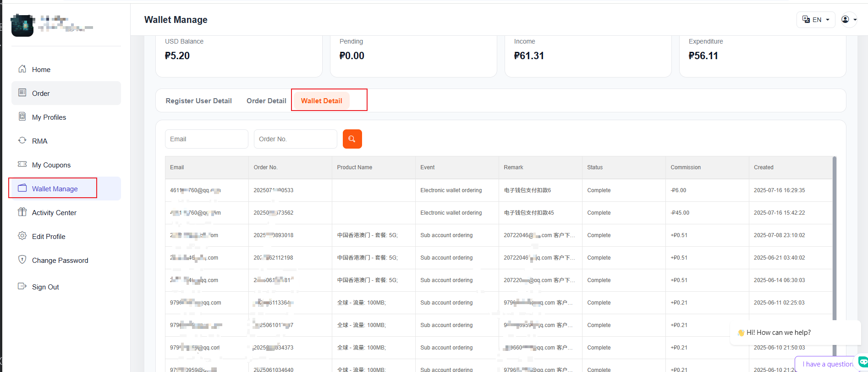868x372 pixels.
Task: Click the 2025-07-16 15:42:22 created date
Action: (x=780, y=213)
